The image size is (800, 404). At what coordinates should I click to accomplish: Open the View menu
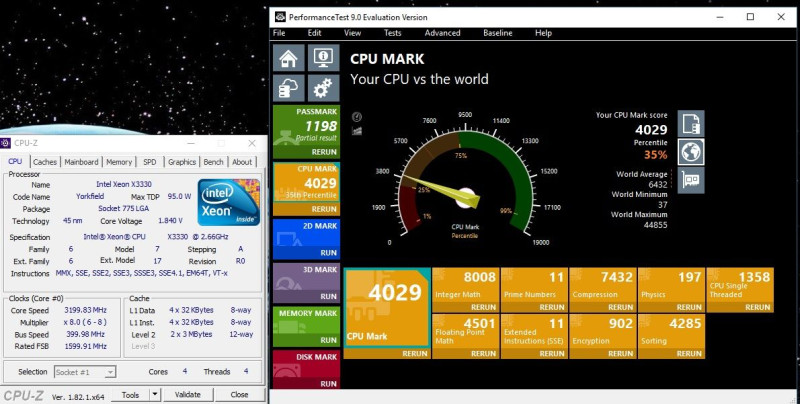coord(352,33)
